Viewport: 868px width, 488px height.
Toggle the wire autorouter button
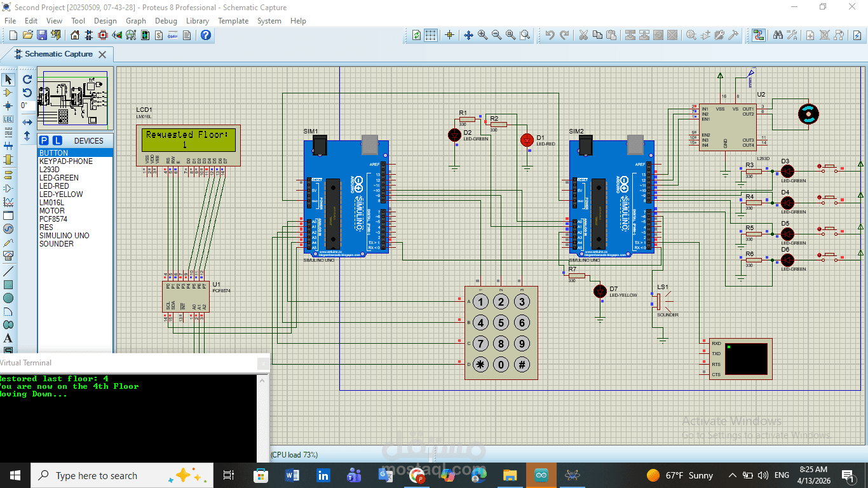point(758,36)
